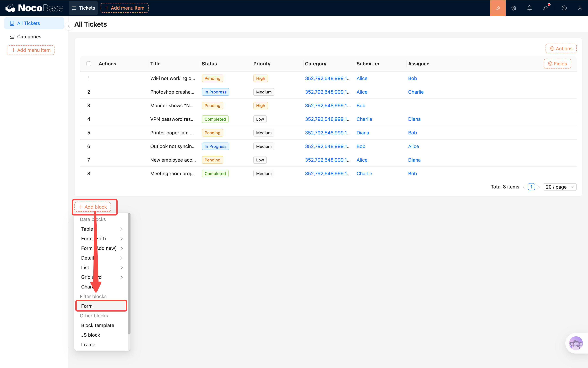Screen dimensions: 588x368
Task: Open the help question mark icon
Action: (564, 8)
